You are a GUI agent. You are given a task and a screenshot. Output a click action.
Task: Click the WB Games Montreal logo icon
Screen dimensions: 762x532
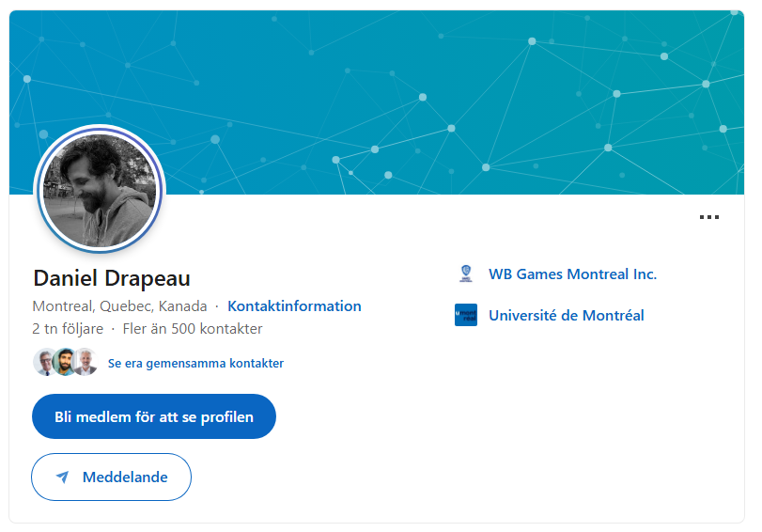(465, 274)
